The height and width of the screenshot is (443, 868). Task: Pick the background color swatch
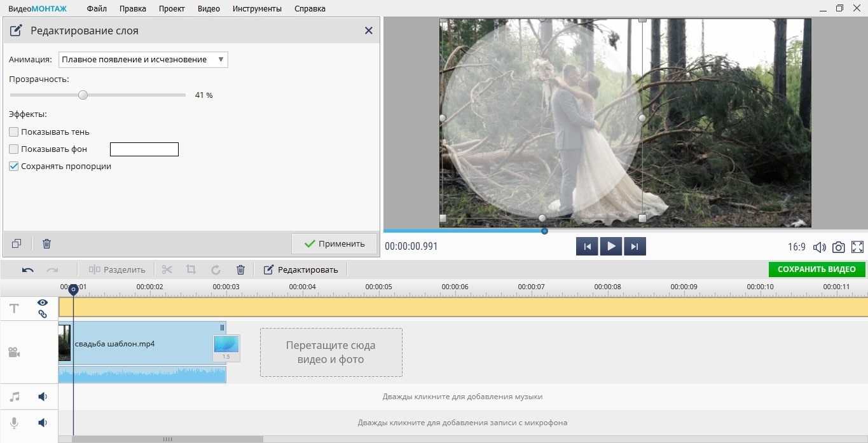(144, 149)
